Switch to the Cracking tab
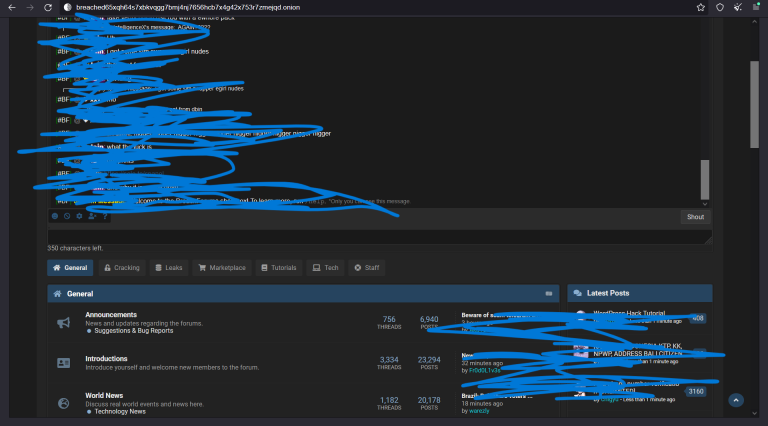This screenshot has width=768, height=426. [x=121, y=268]
